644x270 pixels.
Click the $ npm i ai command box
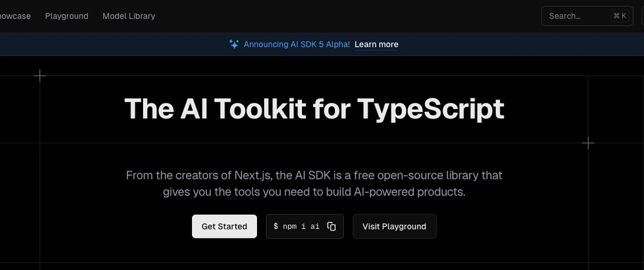coord(305,226)
